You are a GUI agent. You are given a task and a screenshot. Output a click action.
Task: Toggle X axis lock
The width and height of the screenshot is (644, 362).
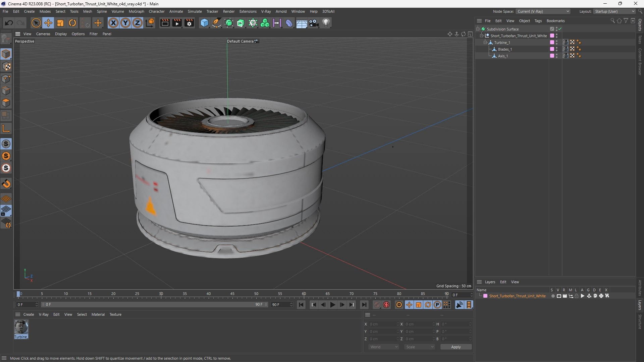pyautogui.click(x=113, y=23)
